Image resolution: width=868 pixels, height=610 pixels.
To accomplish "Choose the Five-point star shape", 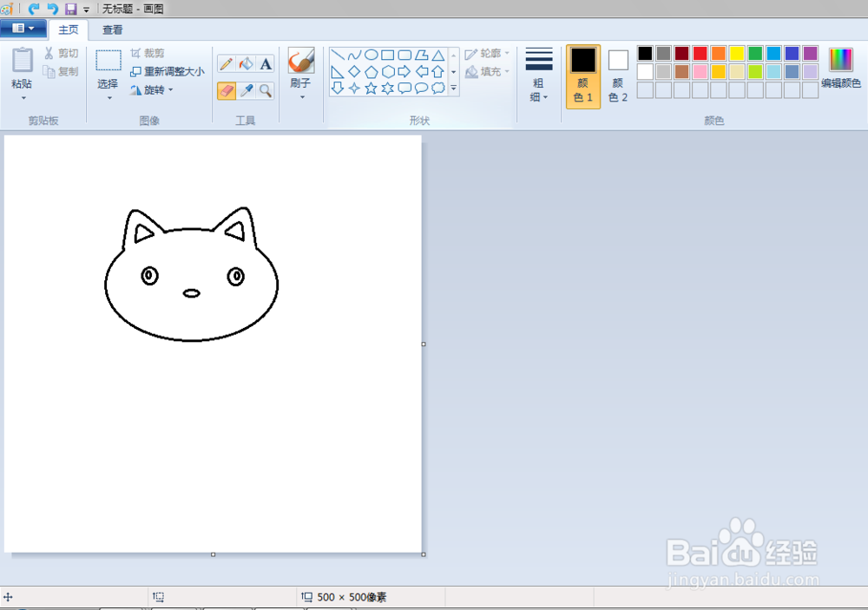I will (371, 88).
